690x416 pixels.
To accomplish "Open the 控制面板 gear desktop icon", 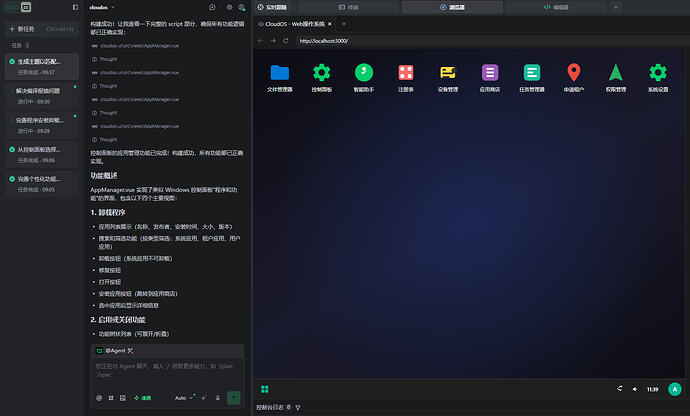I will pos(322,77).
